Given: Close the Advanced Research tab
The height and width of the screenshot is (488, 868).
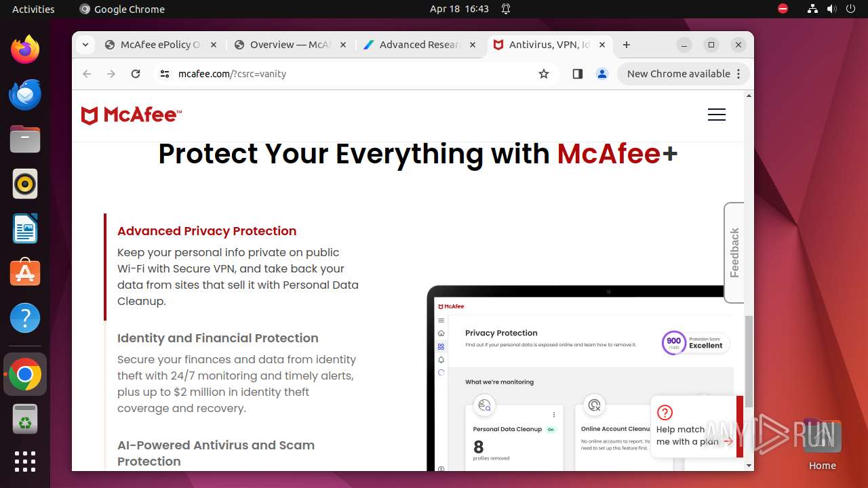Looking at the screenshot, I should 473,45.
